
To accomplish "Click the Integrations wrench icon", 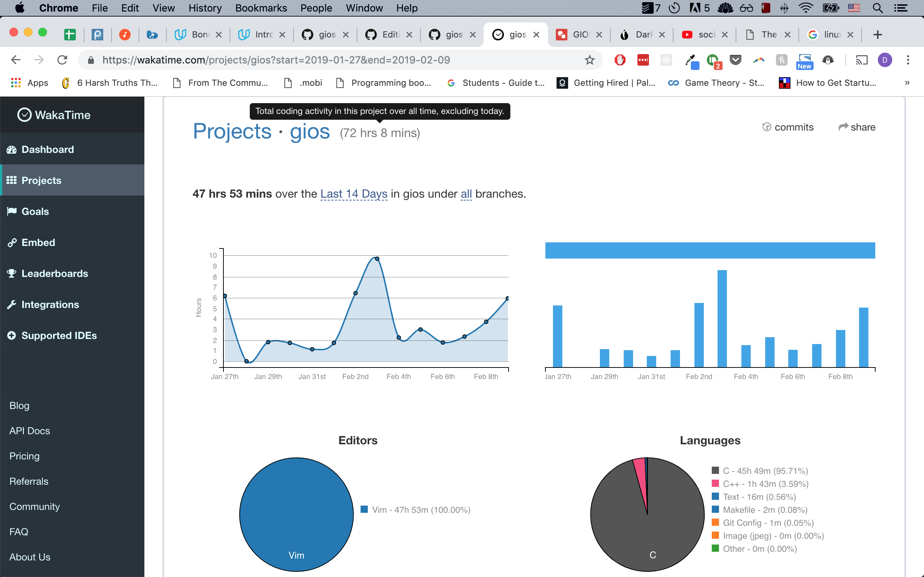I will click(x=12, y=304).
